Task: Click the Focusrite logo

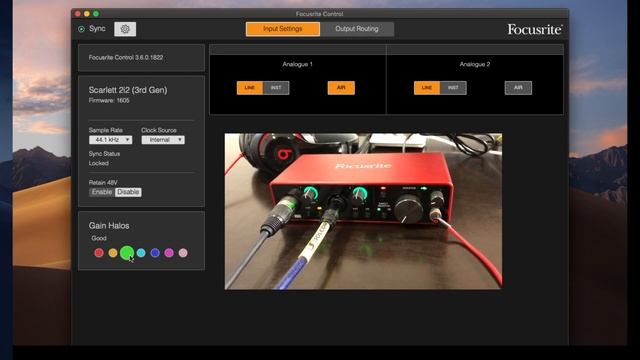Action: click(x=535, y=29)
